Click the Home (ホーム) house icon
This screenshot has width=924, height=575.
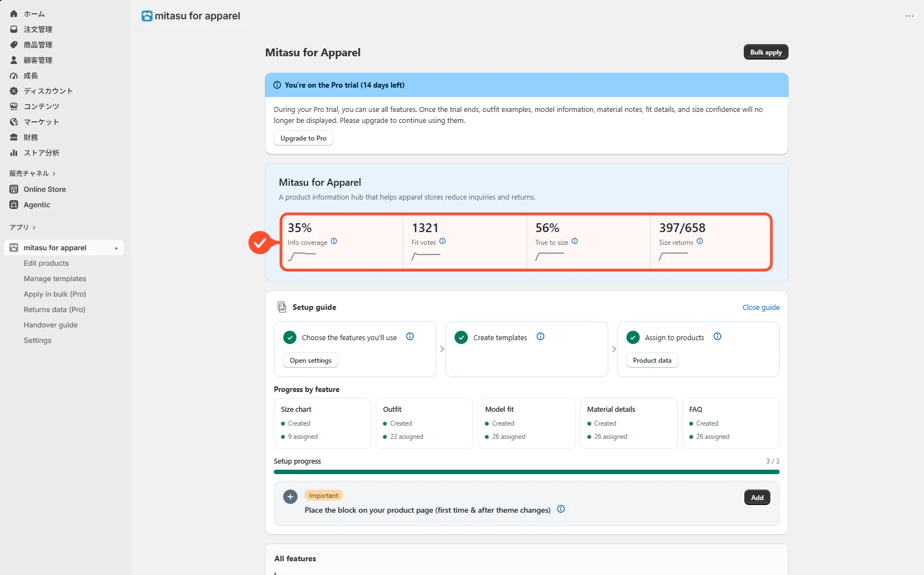point(14,14)
